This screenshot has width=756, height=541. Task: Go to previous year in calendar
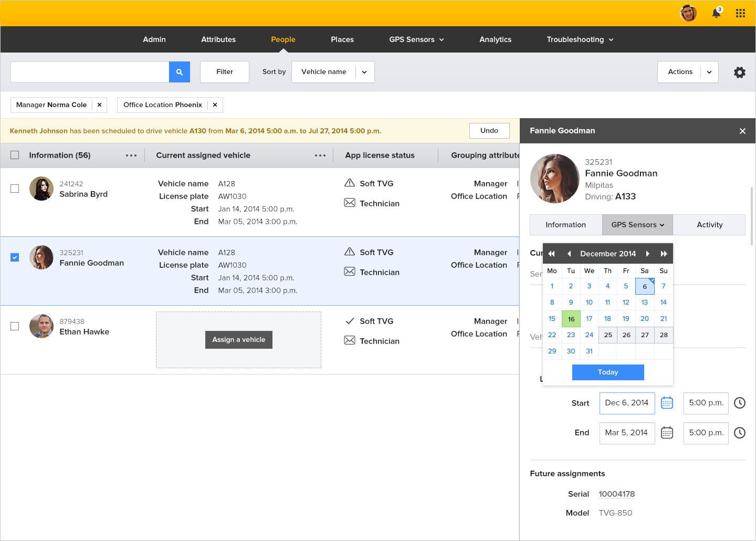tap(551, 254)
